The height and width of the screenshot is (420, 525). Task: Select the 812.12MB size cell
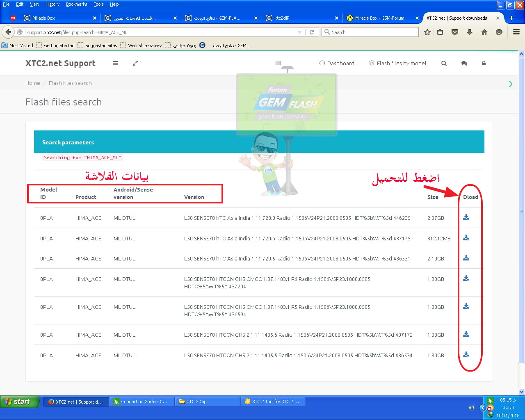click(439, 238)
